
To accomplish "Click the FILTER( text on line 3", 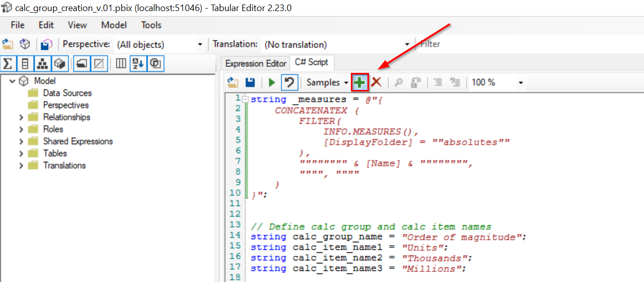I will (320, 121).
